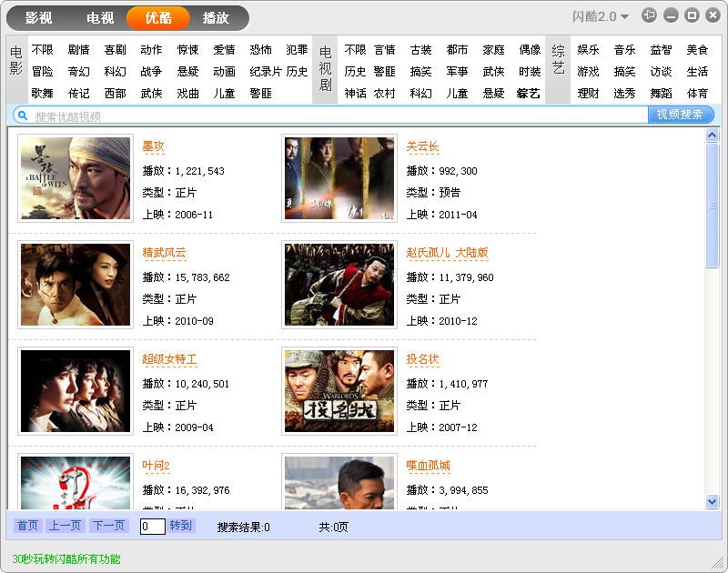Screen dimensions: 728x573
Task: Select the 传记 movie genre
Action: click(x=78, y=94)
